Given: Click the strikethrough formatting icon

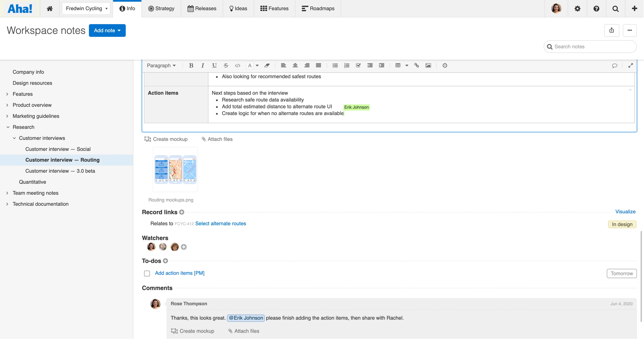Looking at the screenshot, I should click(226, 65).
